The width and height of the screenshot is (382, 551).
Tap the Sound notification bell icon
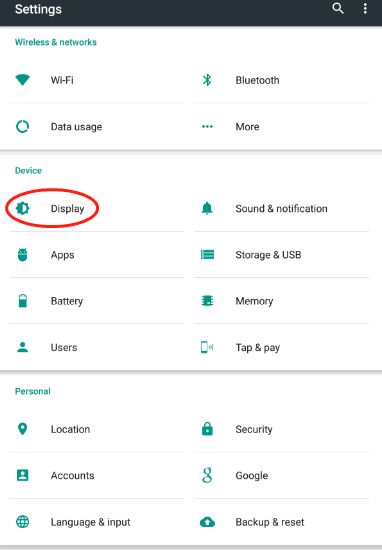click(x=207, y=208)
